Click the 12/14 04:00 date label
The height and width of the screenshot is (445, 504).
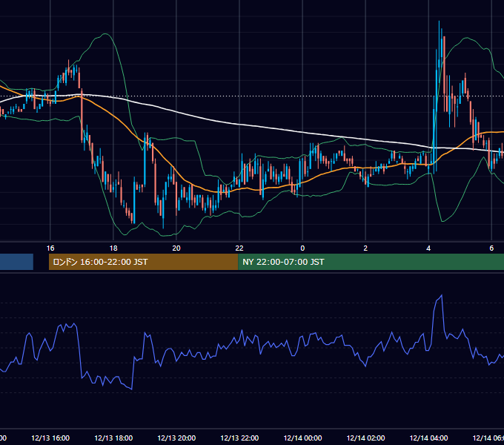(x=428, y=438)
